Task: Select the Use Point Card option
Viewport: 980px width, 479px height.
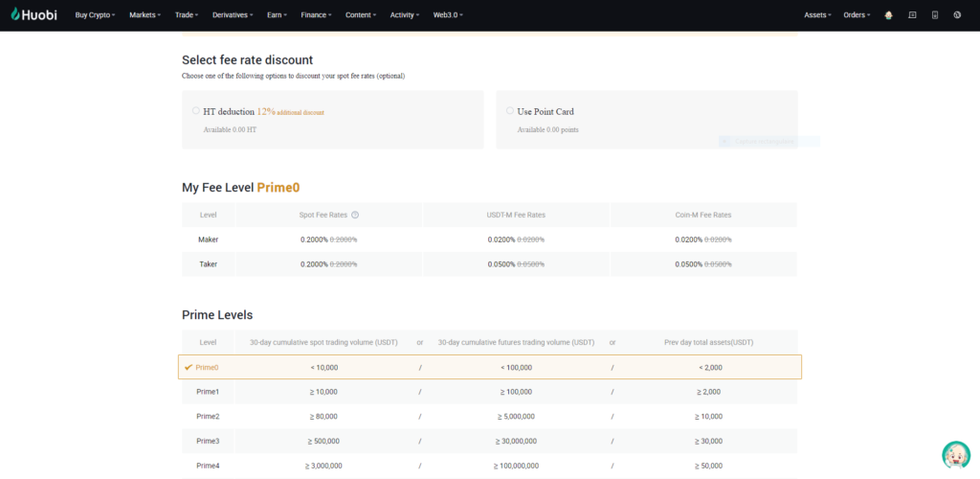Action: [x=510, y=111]
